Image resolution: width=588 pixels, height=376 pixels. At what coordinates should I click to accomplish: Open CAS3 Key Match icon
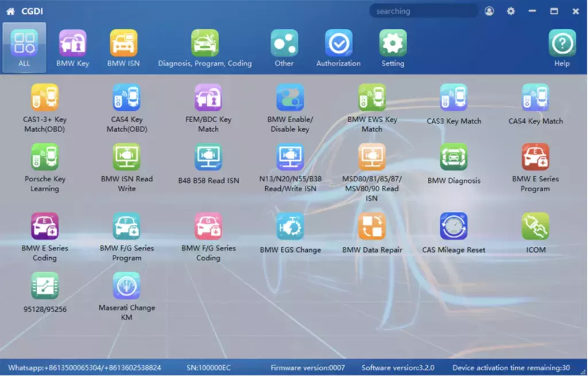(x=454, y=98)
